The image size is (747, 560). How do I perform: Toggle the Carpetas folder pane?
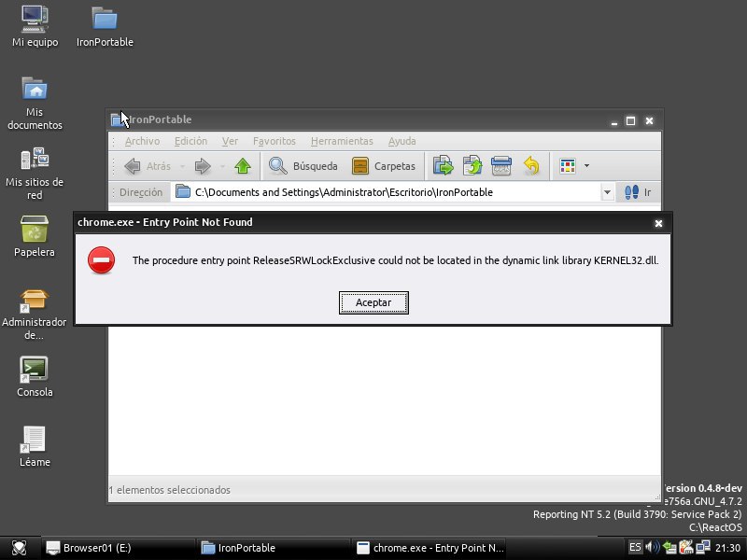(384, 166)
